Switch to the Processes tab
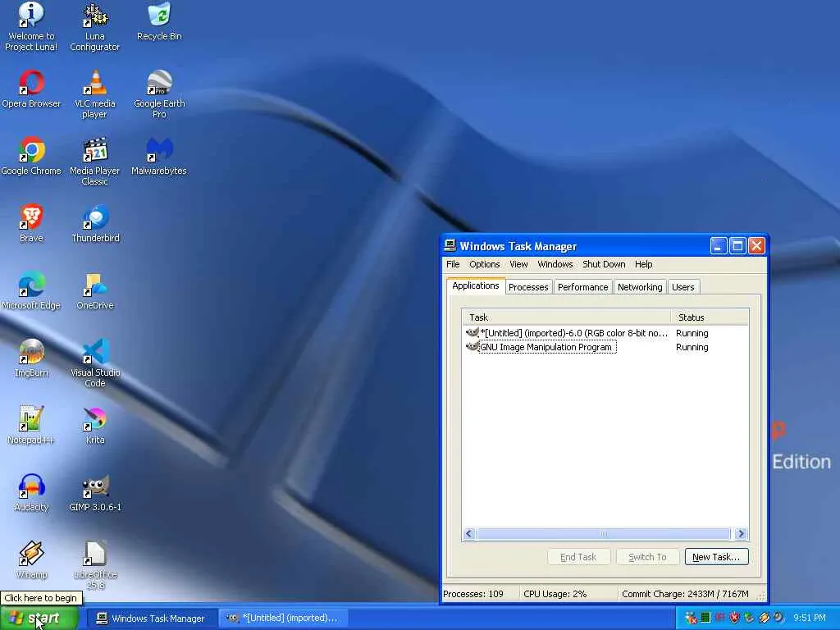Screen dimensions: 840x630 click(528, 287)
